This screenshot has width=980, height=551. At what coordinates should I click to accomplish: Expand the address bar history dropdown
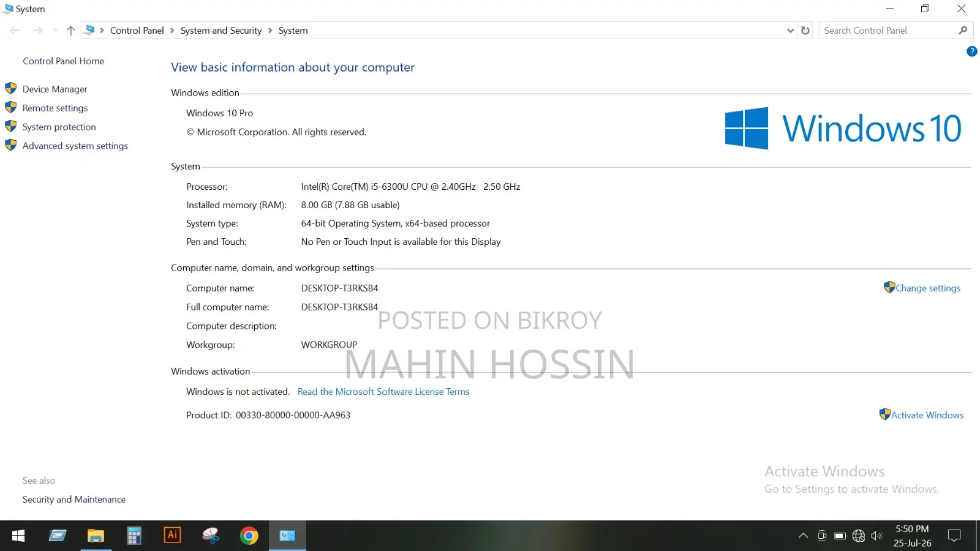[x=790, y=31]
